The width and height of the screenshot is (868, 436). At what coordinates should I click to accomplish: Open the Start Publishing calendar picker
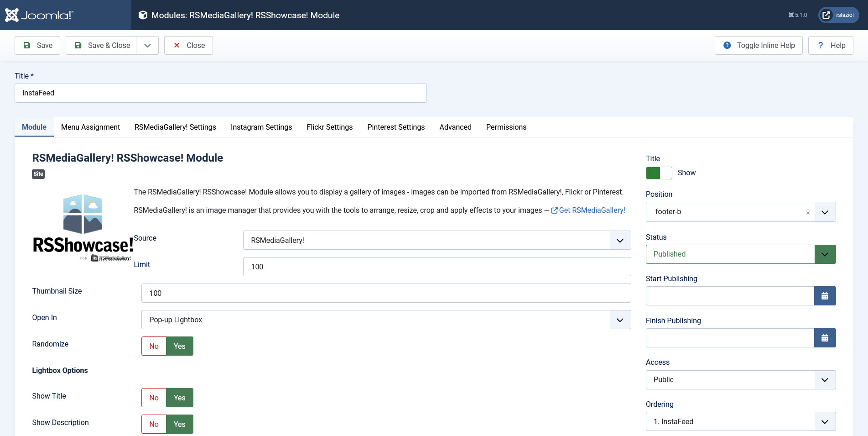pos(825,296)
